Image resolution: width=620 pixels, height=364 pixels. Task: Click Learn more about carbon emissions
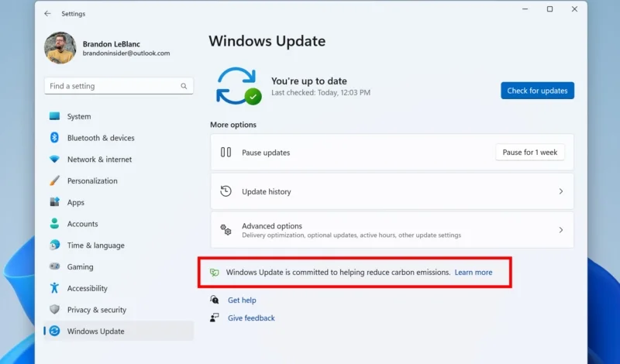[474, 273]
